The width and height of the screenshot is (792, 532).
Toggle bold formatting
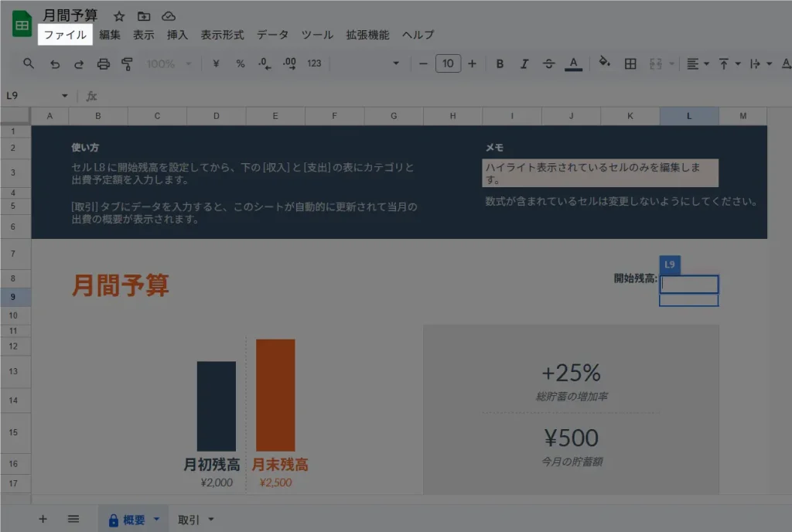(500, 63)
